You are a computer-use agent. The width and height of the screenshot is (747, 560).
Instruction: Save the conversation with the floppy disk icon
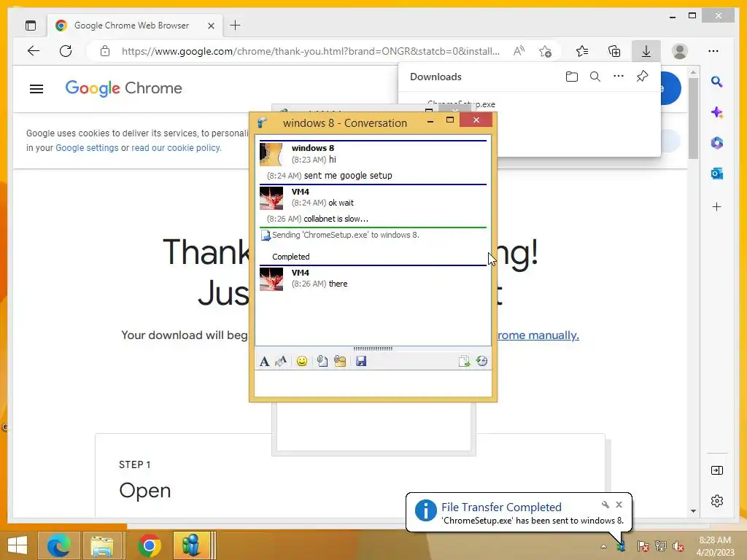(x=361, y=362)
